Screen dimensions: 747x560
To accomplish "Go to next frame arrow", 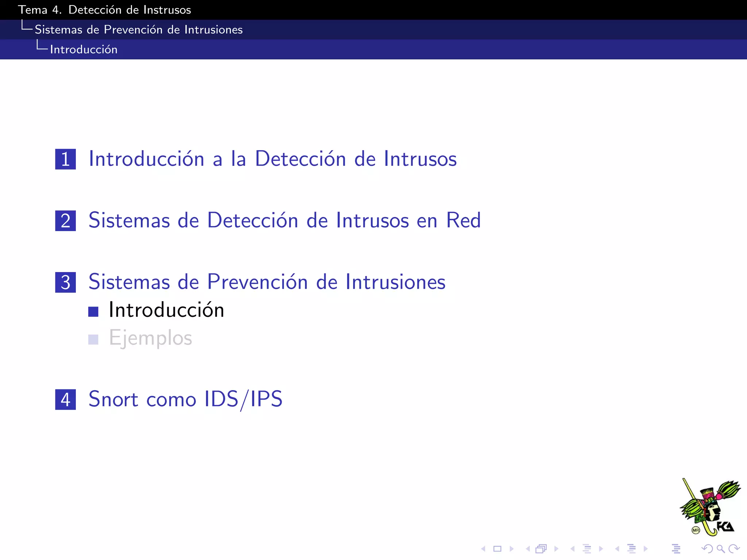I will (x=556, y=549).
